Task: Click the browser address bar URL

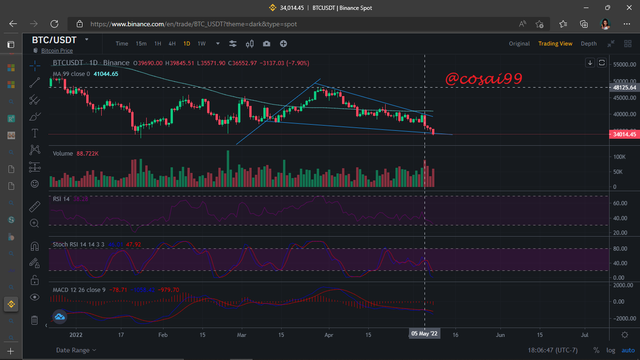Action: (x=193, y=24)
